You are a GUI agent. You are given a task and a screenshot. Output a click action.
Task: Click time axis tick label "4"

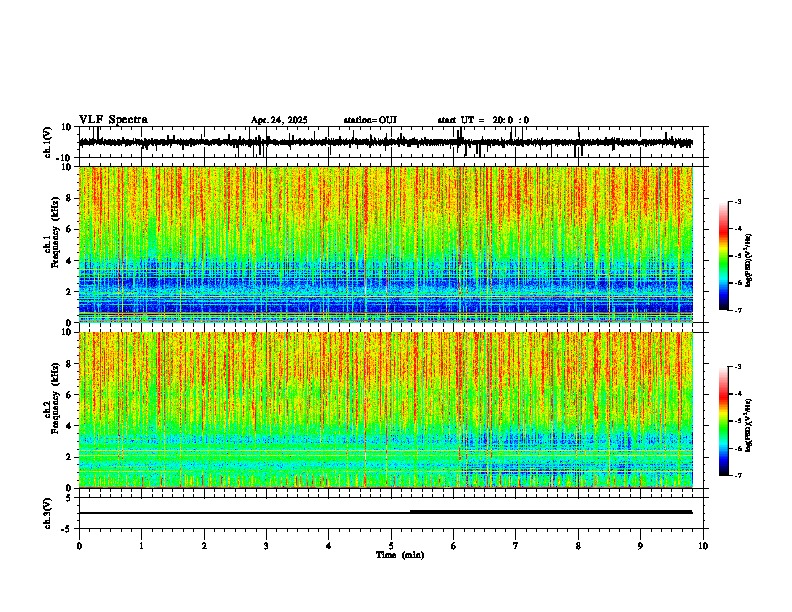329,546
